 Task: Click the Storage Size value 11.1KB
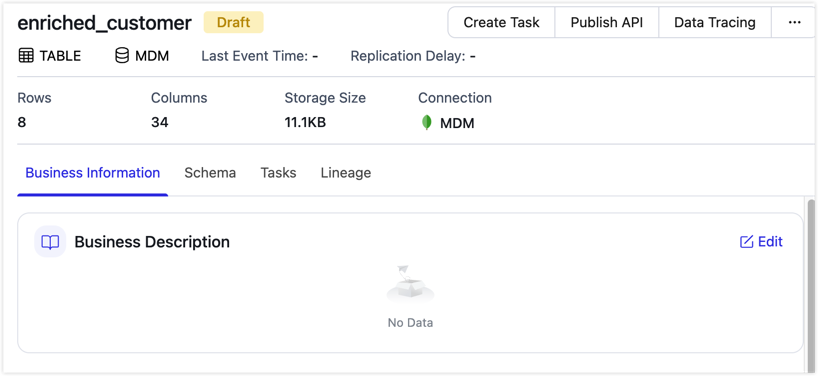305,123
